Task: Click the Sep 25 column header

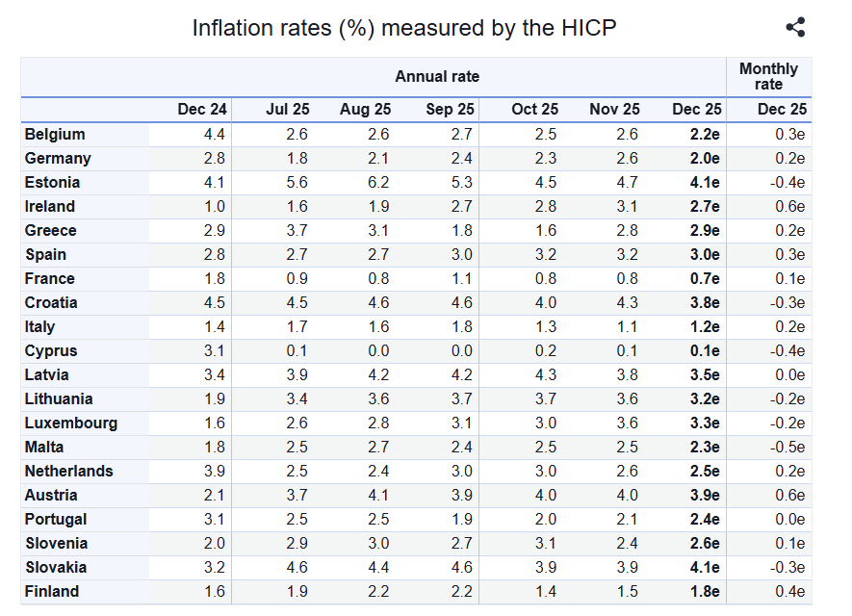Action: point(450,110)
